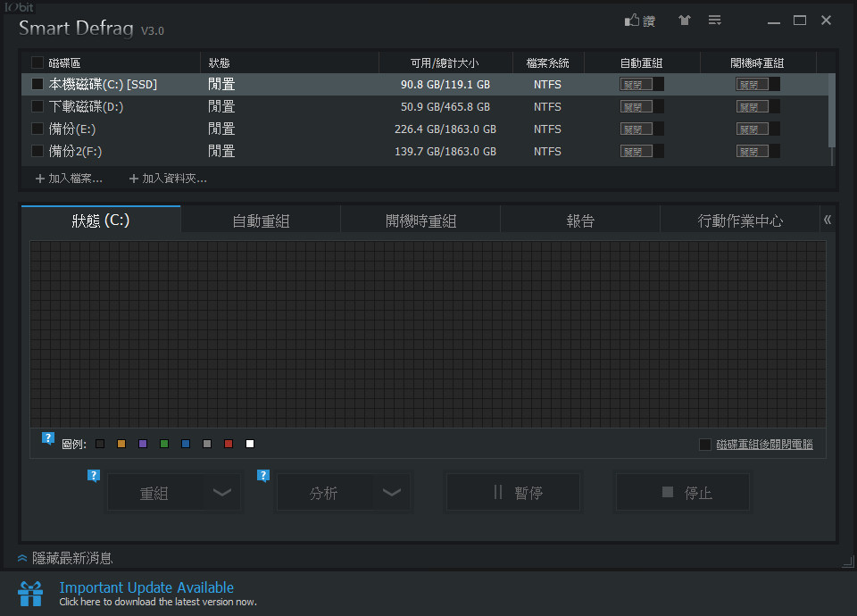Screen dimensions: 857x616
Task: Open the 報告 tab
Action: 580,221
